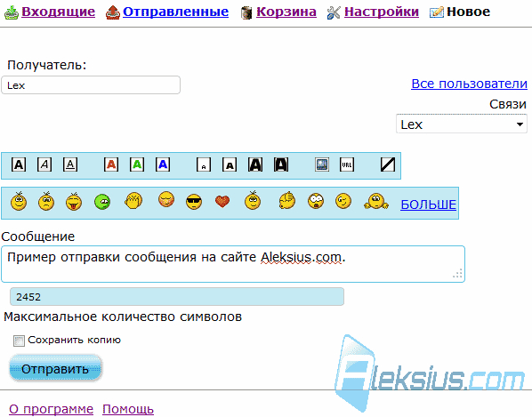Open the Отправленные sent folder
The width and height of the screenshot is (532, 417).
click(176, 12)
